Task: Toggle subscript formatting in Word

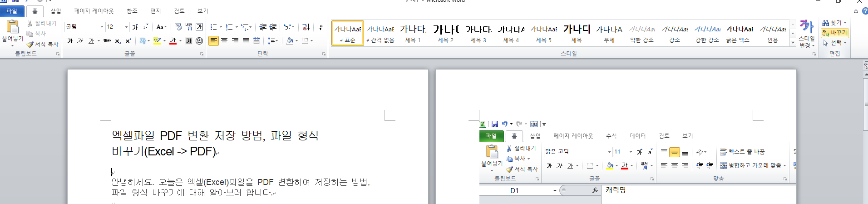Action: [x=118, y=41]
